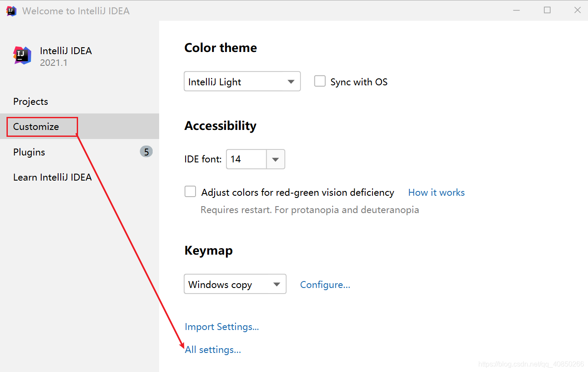Click the version text 2021.1
The image size is (588, 372).
54,63
